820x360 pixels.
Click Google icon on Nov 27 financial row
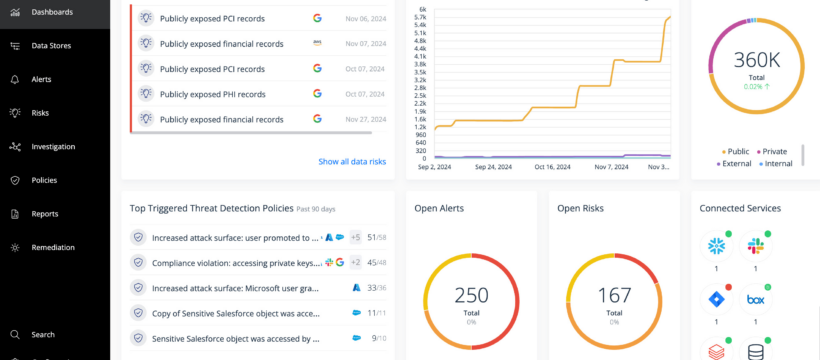pos(317,118)
